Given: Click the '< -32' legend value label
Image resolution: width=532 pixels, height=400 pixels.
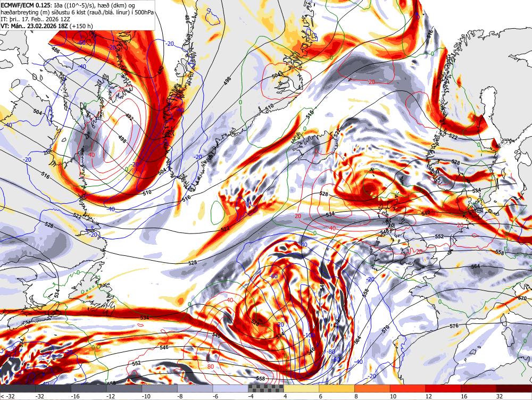Looking at the screenshot, I should click(x=7, y=396).
